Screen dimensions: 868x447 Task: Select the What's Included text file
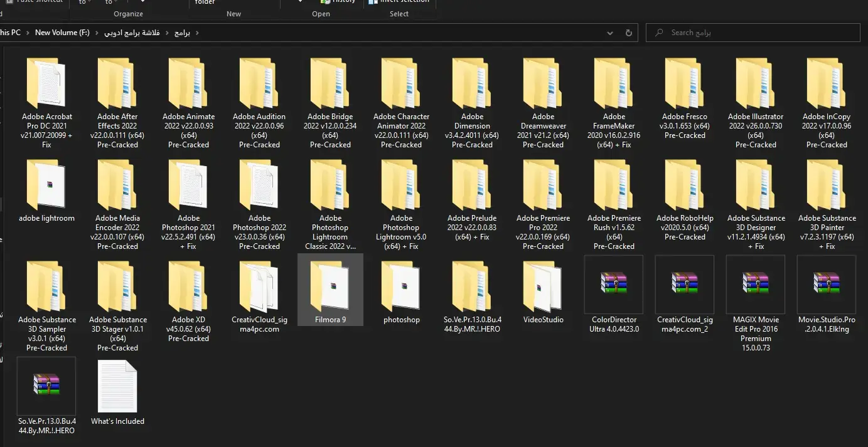[117, 393]
